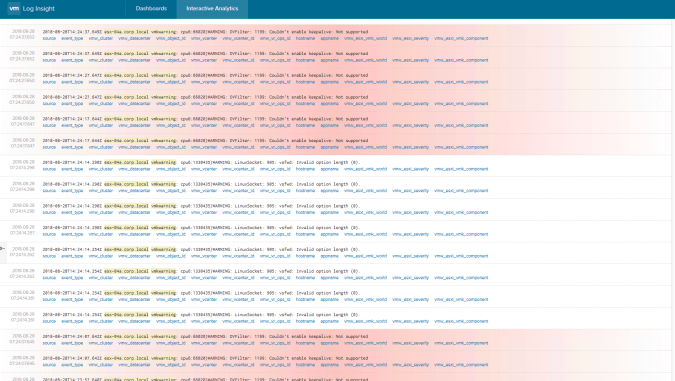675x381 pixels.
Task: Click vmw_esxi_vmk_component field in the 07:24:14.297 row
Action: (x=461, y=234)
